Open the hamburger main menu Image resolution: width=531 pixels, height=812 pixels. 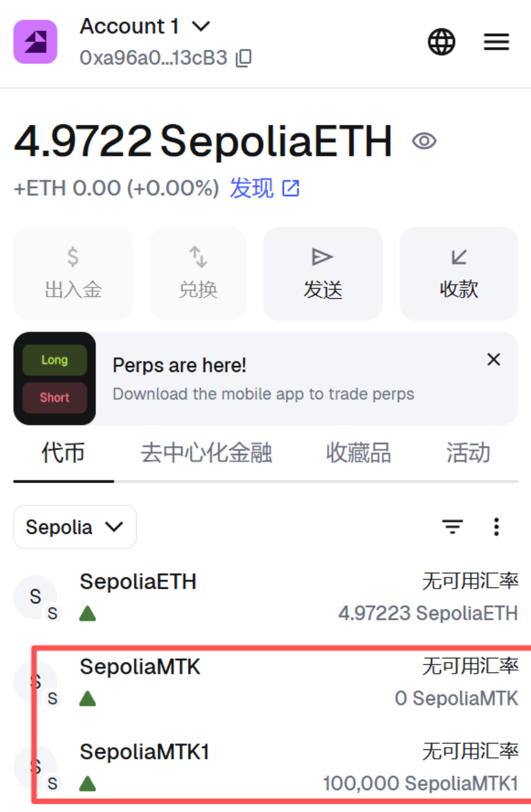coord(496,41)
